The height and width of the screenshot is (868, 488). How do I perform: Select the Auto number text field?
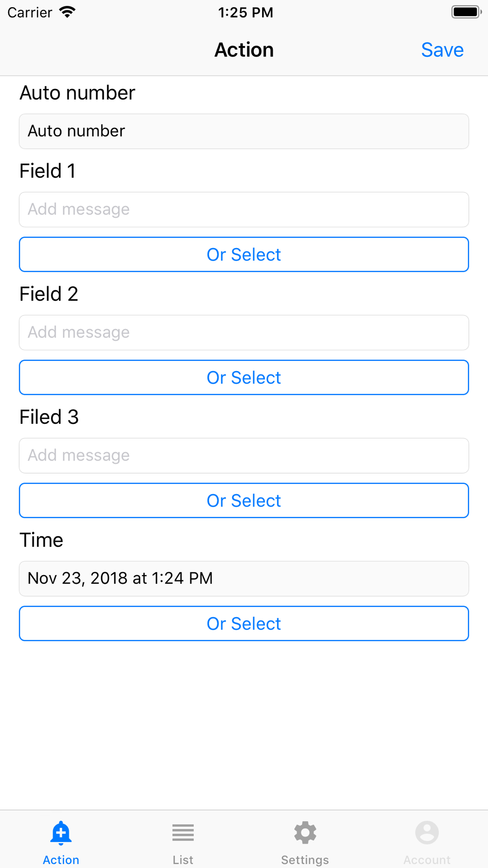[x=244, y=131]
